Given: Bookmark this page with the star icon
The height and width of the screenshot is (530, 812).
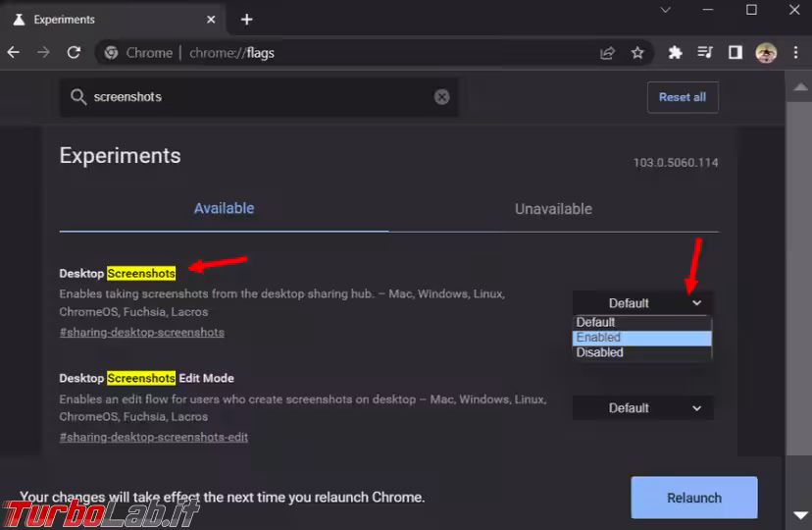Looking at the screenshot, I should click(637, 53).
